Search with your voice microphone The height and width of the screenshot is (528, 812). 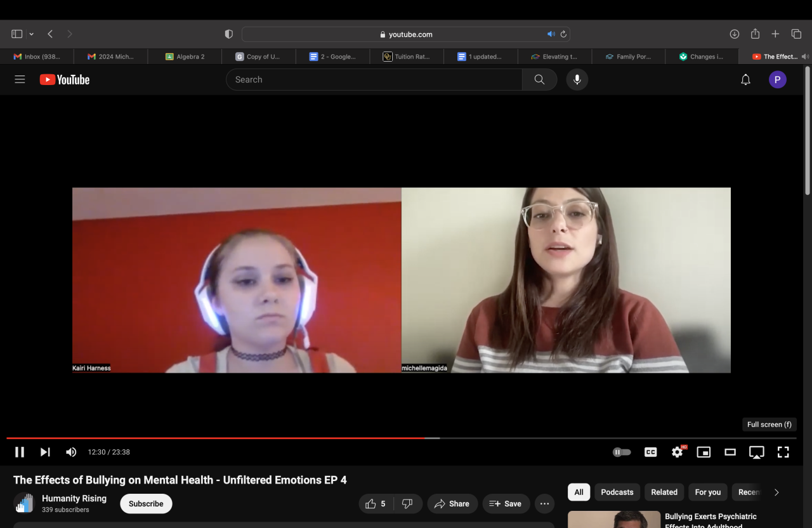(577, 79)
